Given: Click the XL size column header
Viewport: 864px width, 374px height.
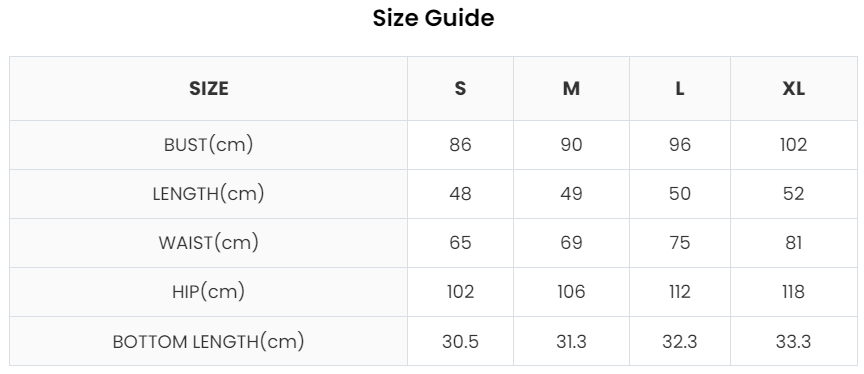Looking at the screenshot, I should (793, 89).
